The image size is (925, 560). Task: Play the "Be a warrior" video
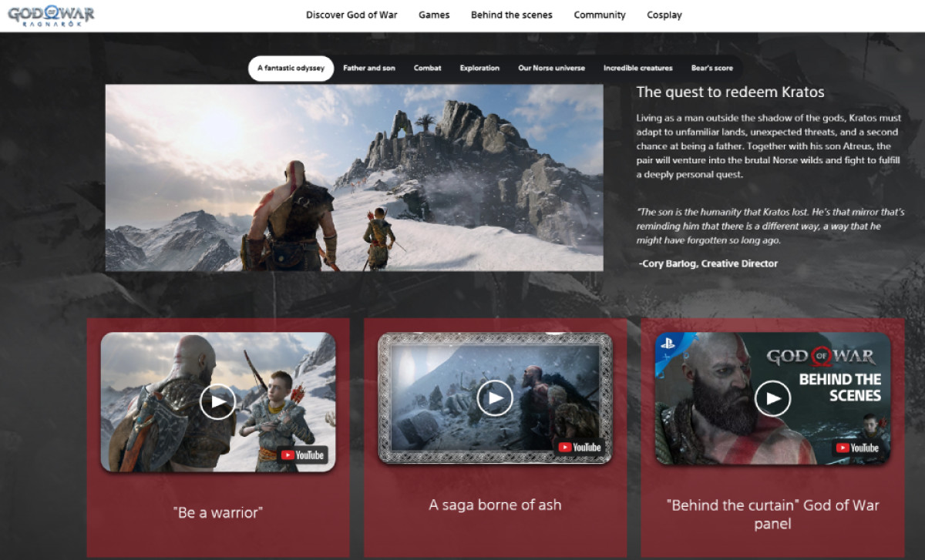point(218,401)
